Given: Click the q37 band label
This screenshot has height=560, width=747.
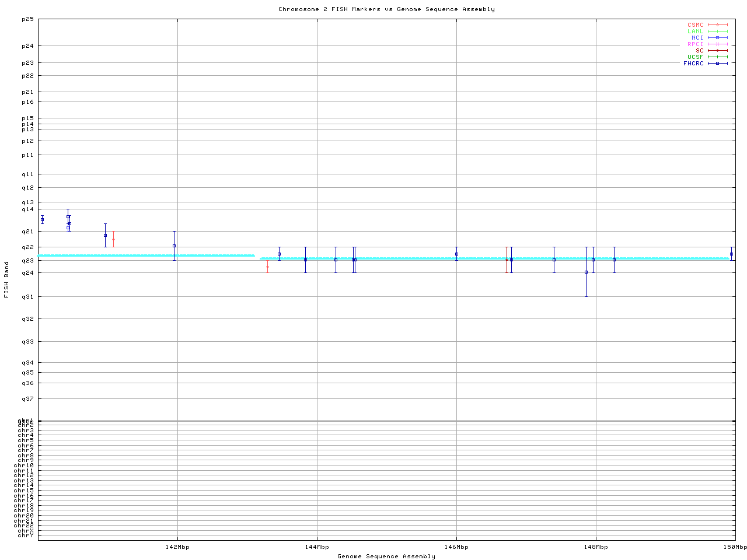Looking at the screenshot, I should pos(27,399).
